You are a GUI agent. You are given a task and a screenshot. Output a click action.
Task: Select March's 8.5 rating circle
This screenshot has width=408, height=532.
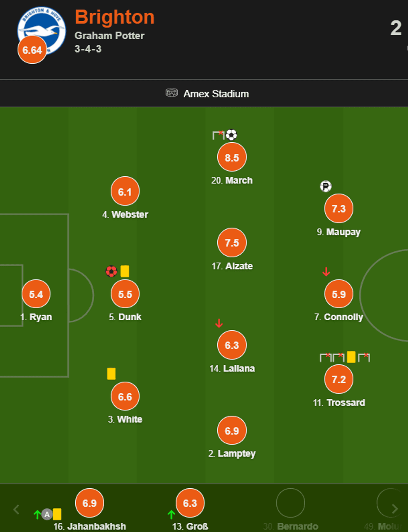[232, 158]
